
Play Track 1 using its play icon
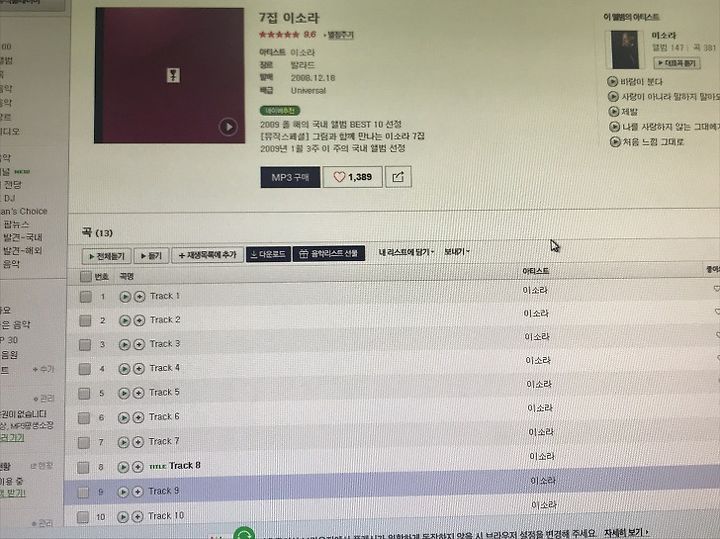pos(125,297)
